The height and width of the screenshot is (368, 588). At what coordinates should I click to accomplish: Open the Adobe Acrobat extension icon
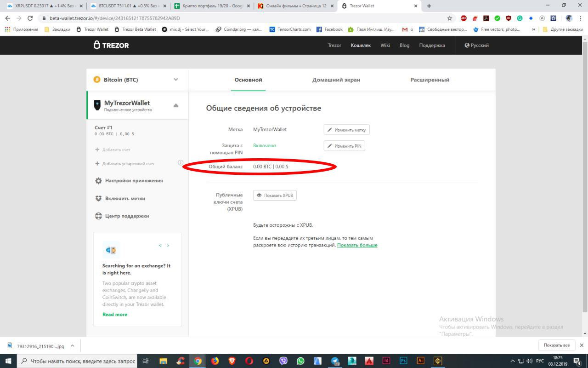tap(486, 18)
